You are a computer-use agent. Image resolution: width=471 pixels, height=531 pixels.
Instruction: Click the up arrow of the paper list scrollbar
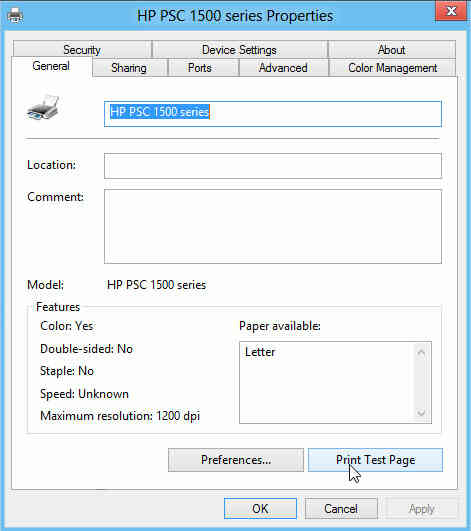click(x=421, y=353)
